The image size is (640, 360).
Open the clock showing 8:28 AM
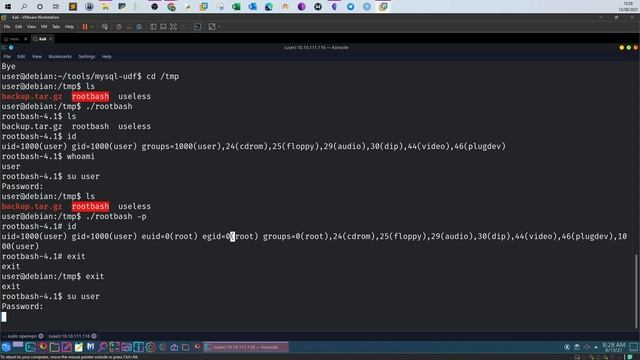(614, 347)
